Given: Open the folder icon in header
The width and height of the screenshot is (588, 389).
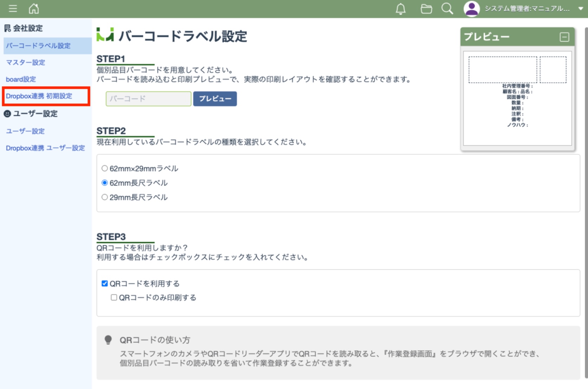Looking at the screenshot, I should click(x=426, y=9).
